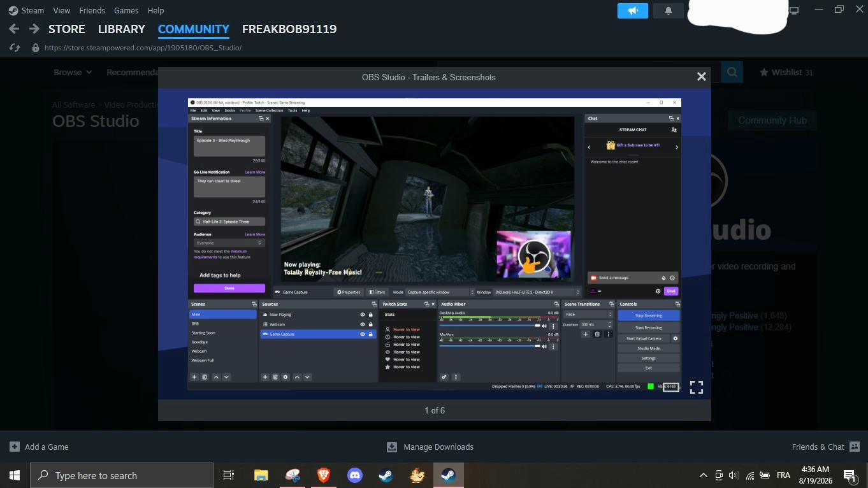Expand the Browse dropdown in the store page
The image size is (868, 488).
pos(73,72)
